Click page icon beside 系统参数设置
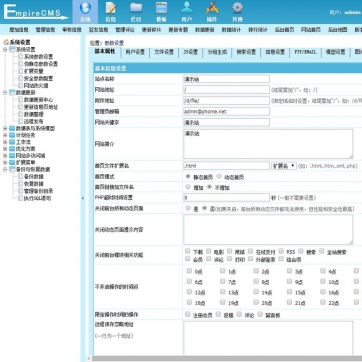 [21, 57]
